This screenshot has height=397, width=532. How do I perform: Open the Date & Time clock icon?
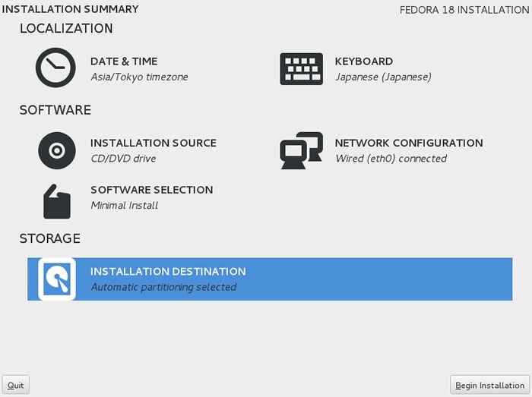55,68
